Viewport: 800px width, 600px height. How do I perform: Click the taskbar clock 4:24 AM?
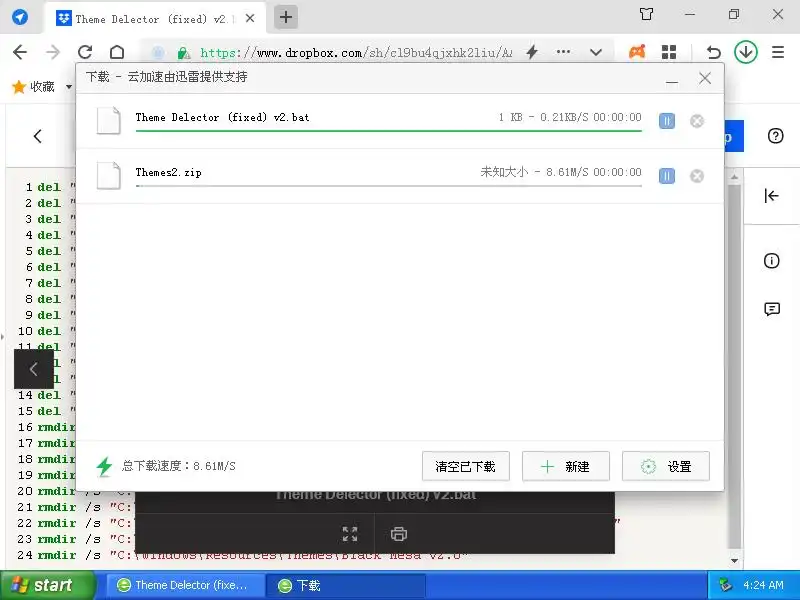click(763, 585)
